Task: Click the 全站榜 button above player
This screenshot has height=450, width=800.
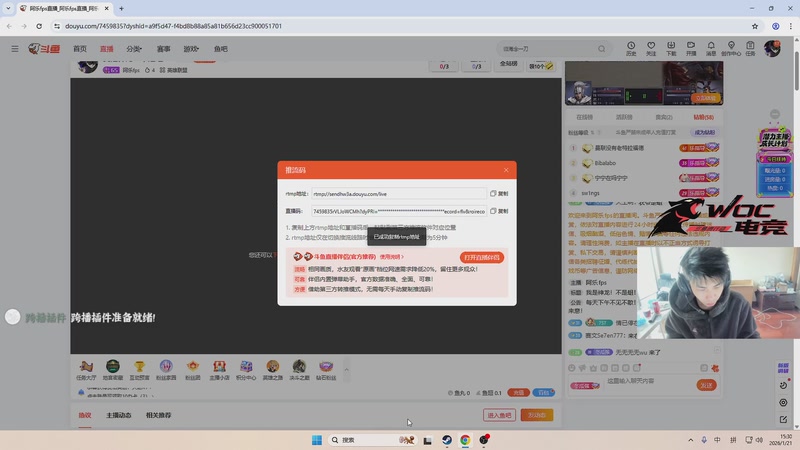Action: (509, 64)
